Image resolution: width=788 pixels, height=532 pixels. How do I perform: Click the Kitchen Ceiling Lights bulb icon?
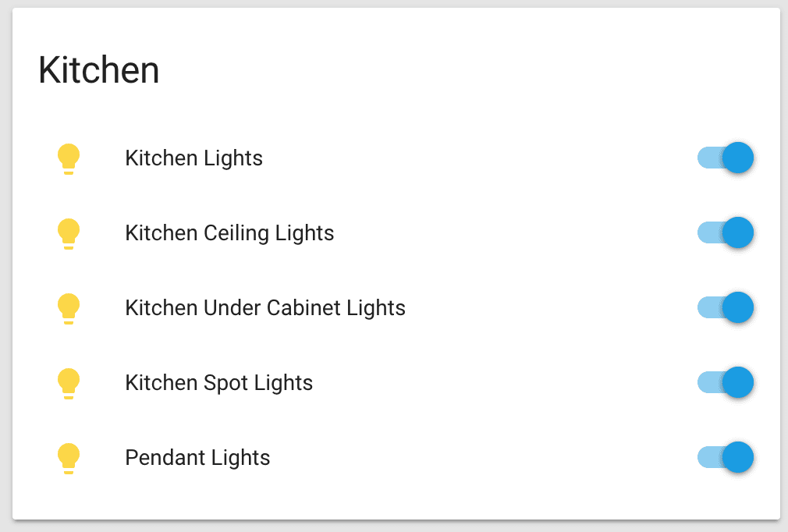tap(69, 233)
